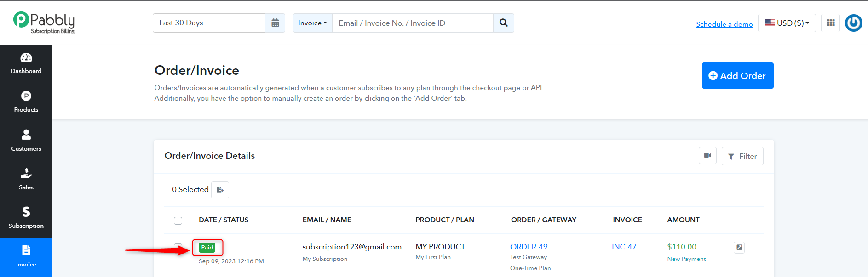Select the checkbox for the ORDER-49 row
The height and width of the screenshot is (277, 868).
(x=178, y=247)
